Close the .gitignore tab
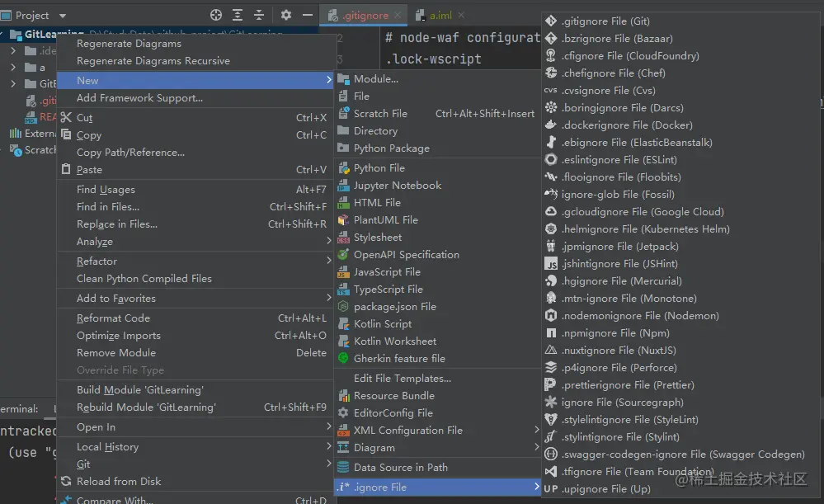Viewport: 824px width, 504px height. [398, 15]
